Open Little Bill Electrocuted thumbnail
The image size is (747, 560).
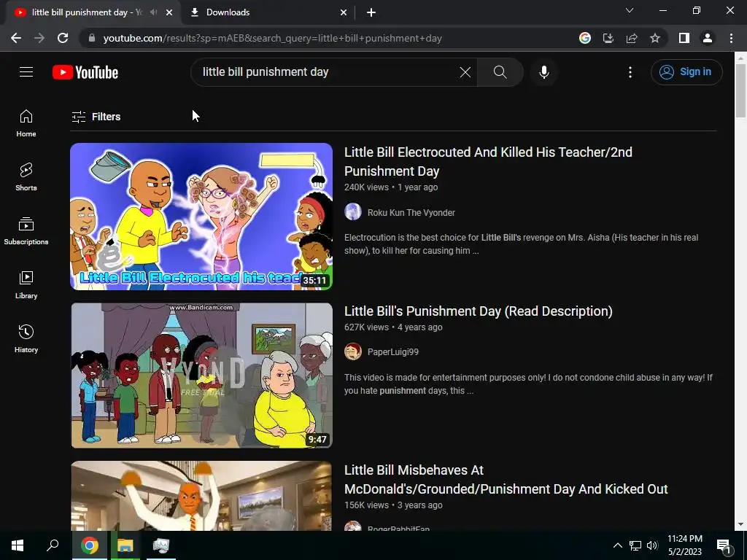click(201, 216)
